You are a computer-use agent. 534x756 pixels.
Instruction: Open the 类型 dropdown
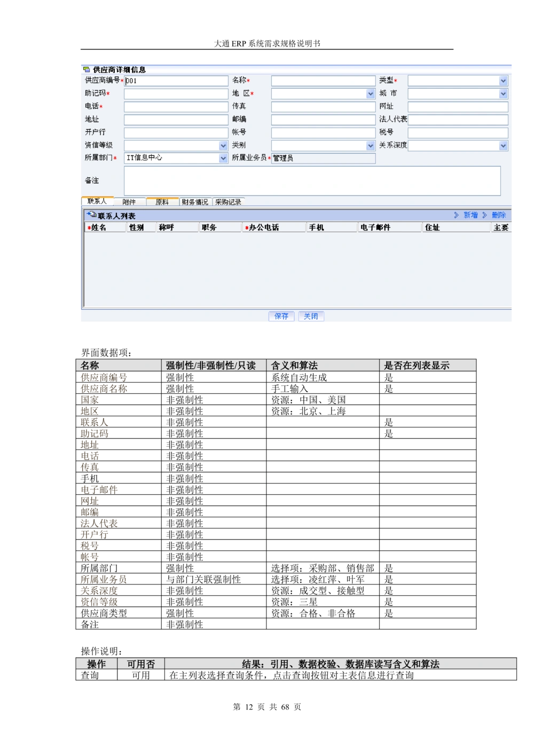(x=504, y=81)
